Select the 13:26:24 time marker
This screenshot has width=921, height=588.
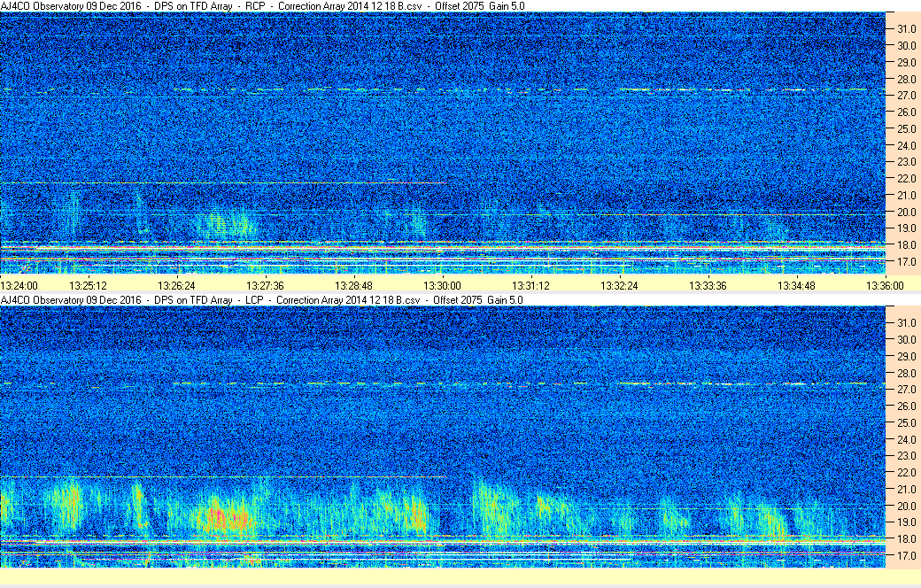click(176, 286)
